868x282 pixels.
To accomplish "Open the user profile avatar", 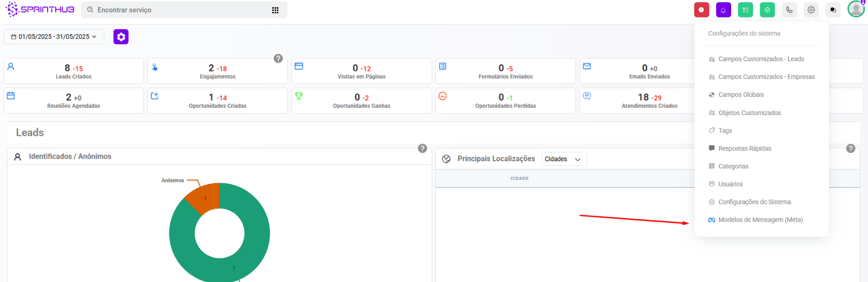I will [x=856, y=9].
